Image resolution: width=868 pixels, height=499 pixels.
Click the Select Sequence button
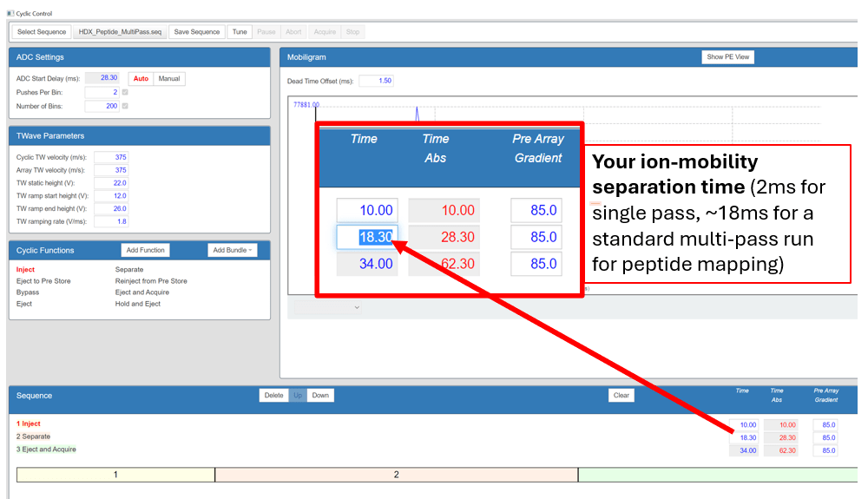point(42,32)
